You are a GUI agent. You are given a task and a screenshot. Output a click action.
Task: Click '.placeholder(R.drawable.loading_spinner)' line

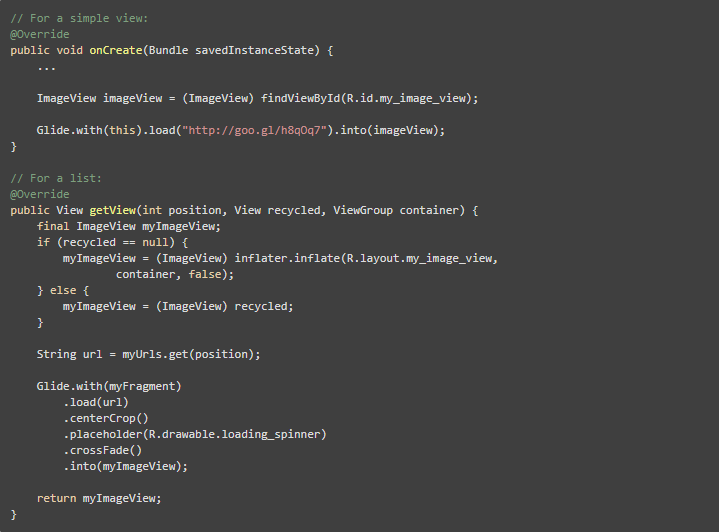point(195,434)
